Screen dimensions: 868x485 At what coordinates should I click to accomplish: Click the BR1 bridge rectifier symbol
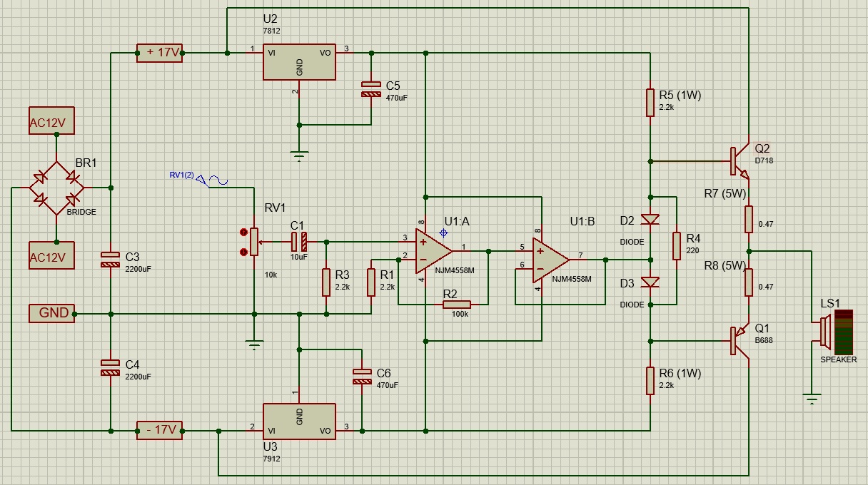[x=56, y=188]
